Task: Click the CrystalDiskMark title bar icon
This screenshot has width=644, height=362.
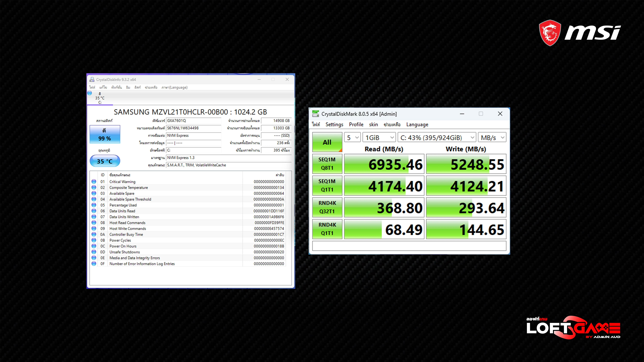Action: [316, 114]
